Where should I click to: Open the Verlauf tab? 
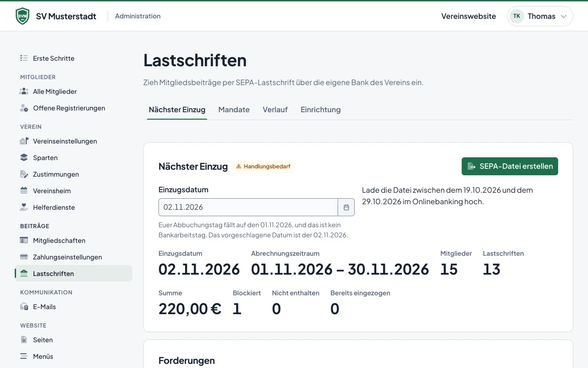(275, 110)
